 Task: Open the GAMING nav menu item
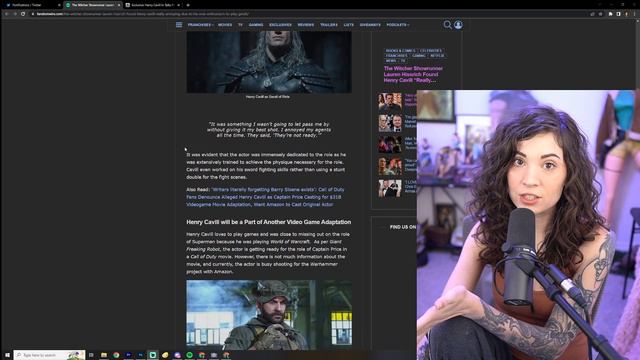(x=256, y=25)
